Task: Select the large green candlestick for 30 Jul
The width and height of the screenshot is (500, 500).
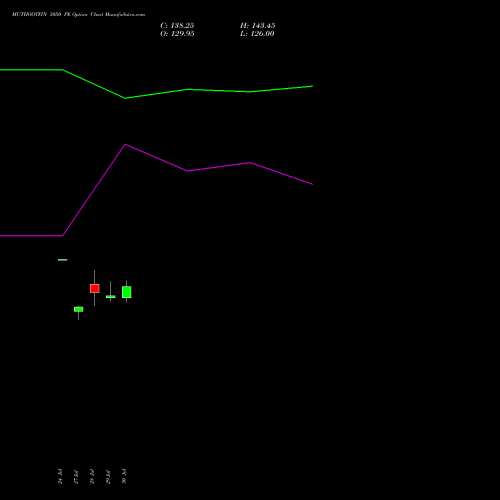Action: click(127, 292)
